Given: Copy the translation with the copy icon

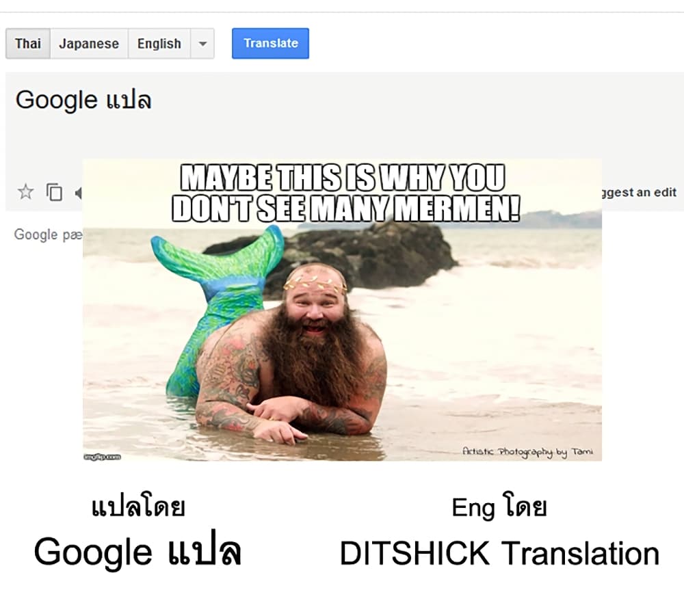Looking at the screenshot, I should [55, 192].
